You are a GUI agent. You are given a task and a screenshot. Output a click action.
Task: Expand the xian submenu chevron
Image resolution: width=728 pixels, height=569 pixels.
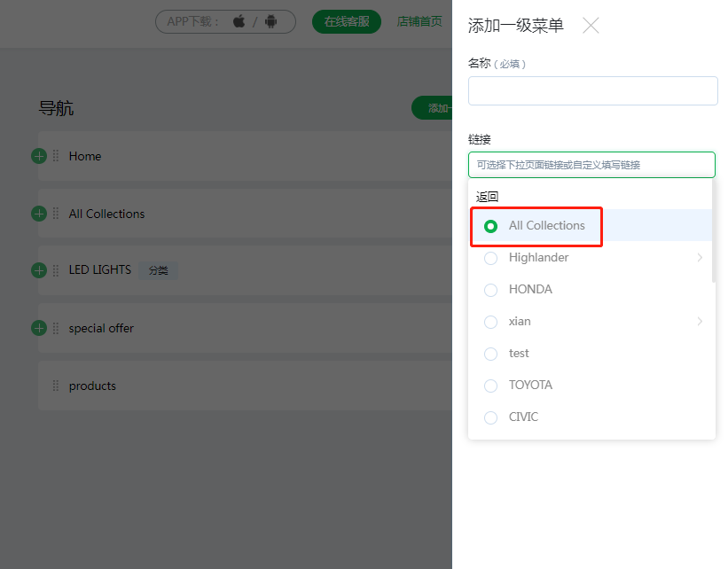coord(700,321)
